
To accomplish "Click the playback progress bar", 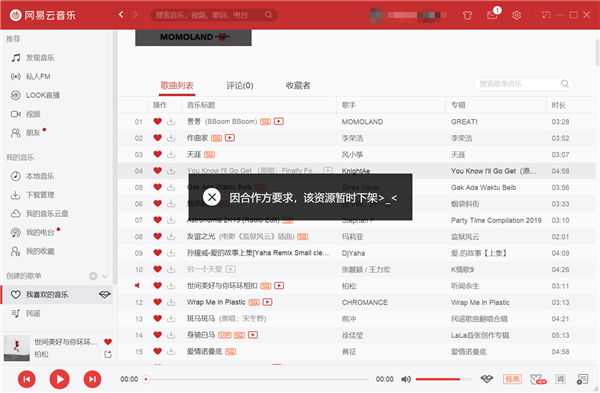I will pos(257,379).
